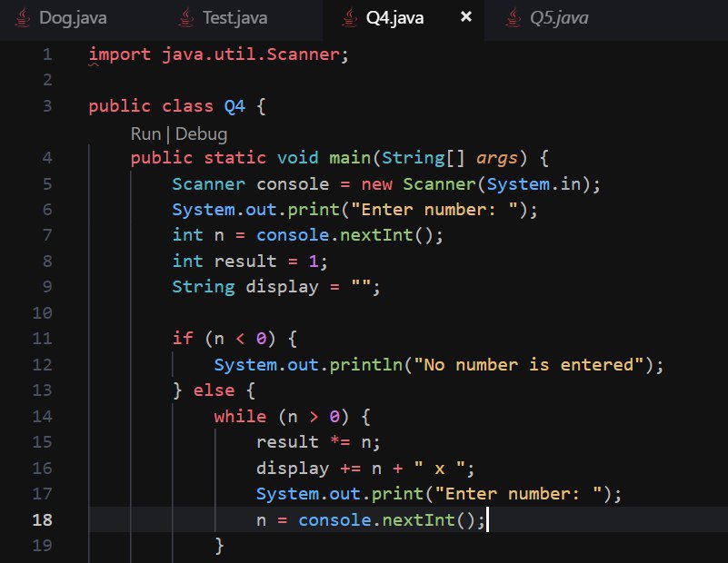Image resolution: width=728 pixels, height=563 pixels.
Task: Click the "No number is entered" string
Action: point(528,364)
